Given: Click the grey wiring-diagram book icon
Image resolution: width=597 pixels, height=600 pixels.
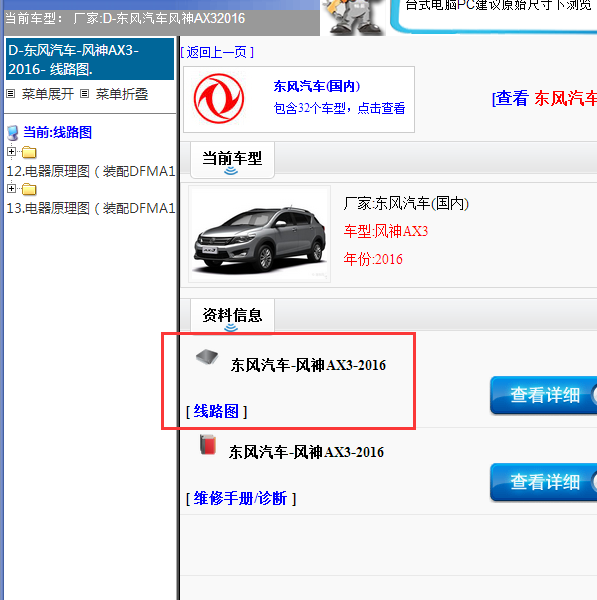Looking at the screenshot, I should click(x=207, y=357).
